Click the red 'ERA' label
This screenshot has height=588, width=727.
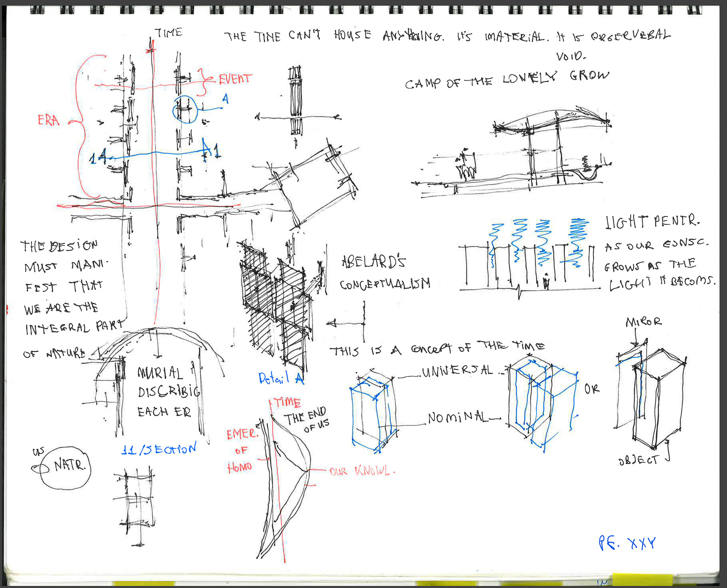(x=48, y=120)
